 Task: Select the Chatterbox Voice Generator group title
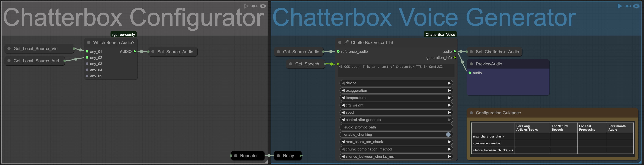(424, 17)
